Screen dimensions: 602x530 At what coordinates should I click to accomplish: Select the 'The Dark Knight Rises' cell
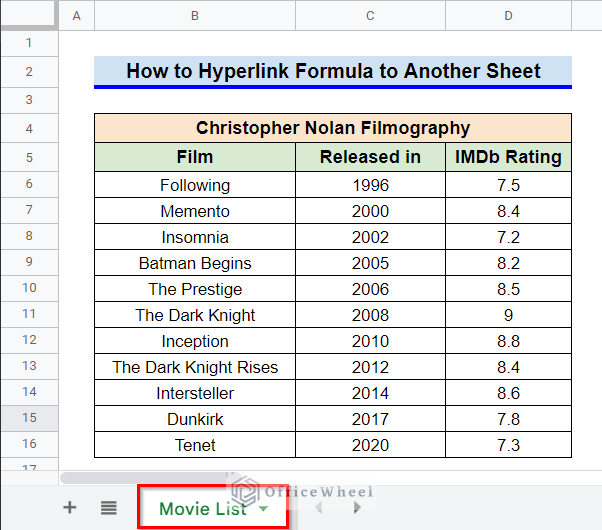click(x=195, y=367)
